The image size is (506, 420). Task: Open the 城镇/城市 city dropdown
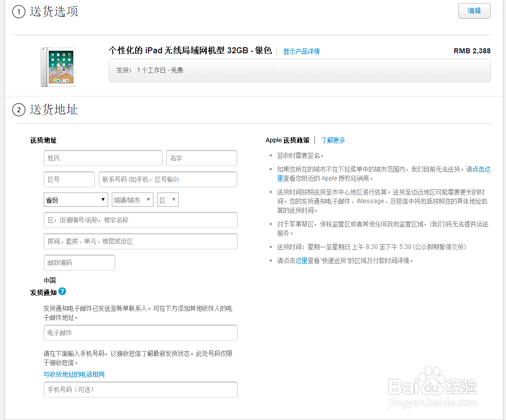point(132,200)
